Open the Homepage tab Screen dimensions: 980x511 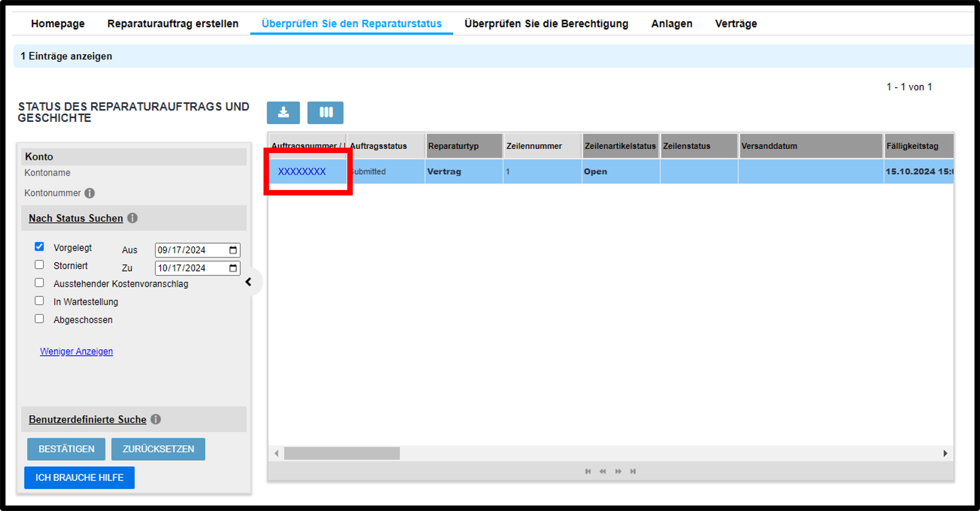(x=58, y=24)
